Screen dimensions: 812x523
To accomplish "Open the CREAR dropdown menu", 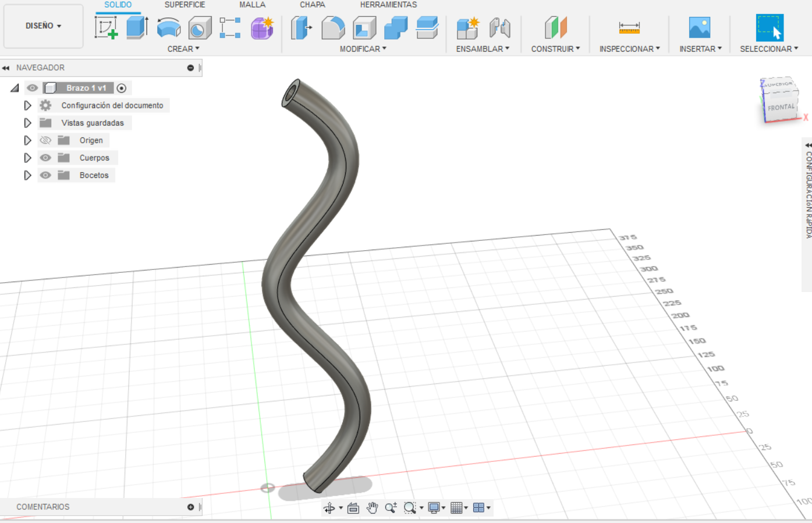I will (x=183, y=49).
